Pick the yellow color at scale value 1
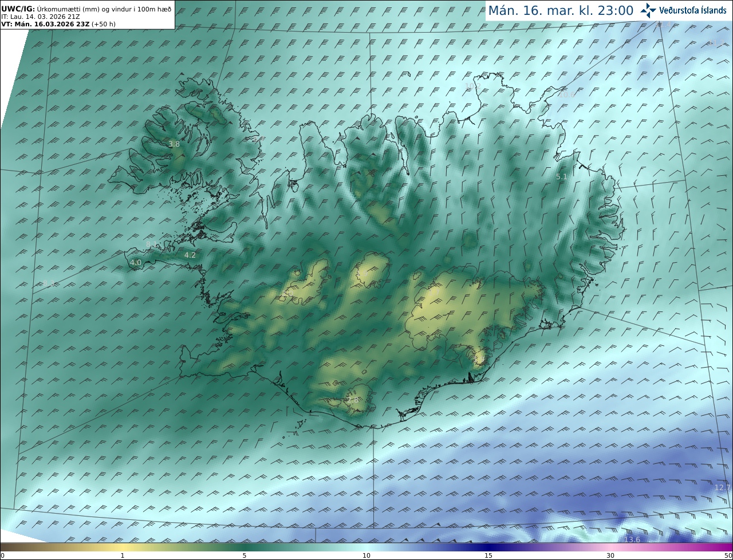 click(x=123, y=547)
